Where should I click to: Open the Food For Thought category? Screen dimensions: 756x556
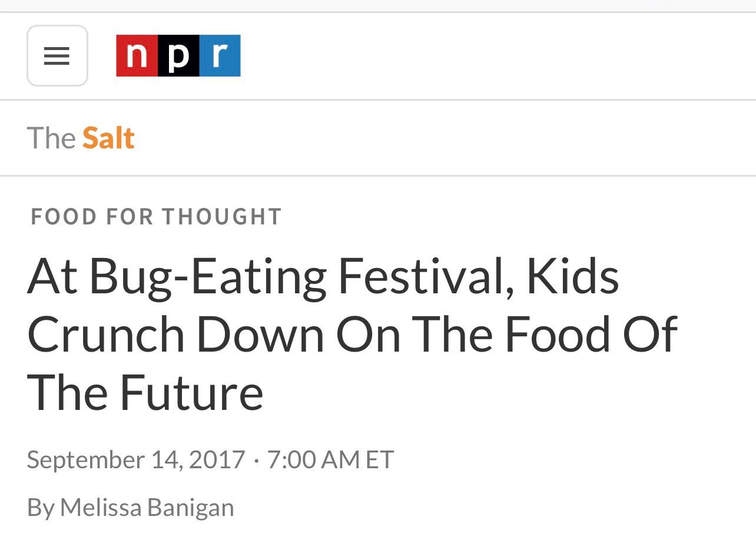point(156,217)
